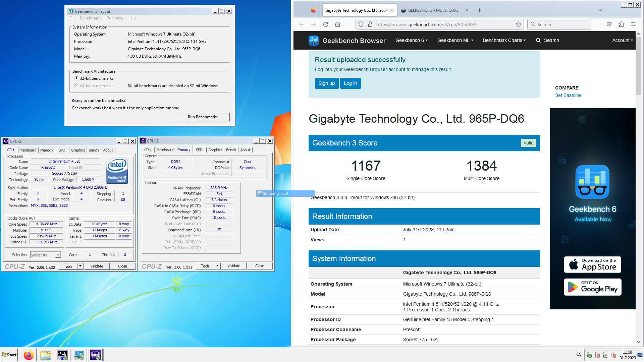Click the page vertical scrollbar thumb

pos(639,66)
